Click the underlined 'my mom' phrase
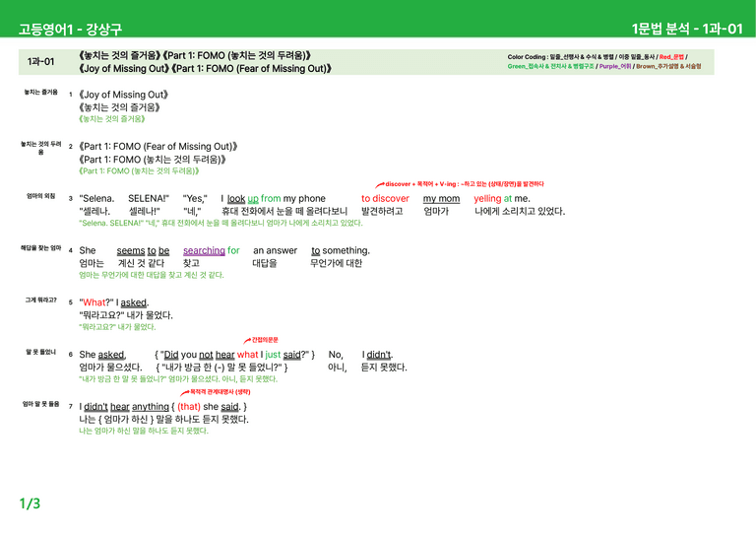 click(x=441, y=198)
